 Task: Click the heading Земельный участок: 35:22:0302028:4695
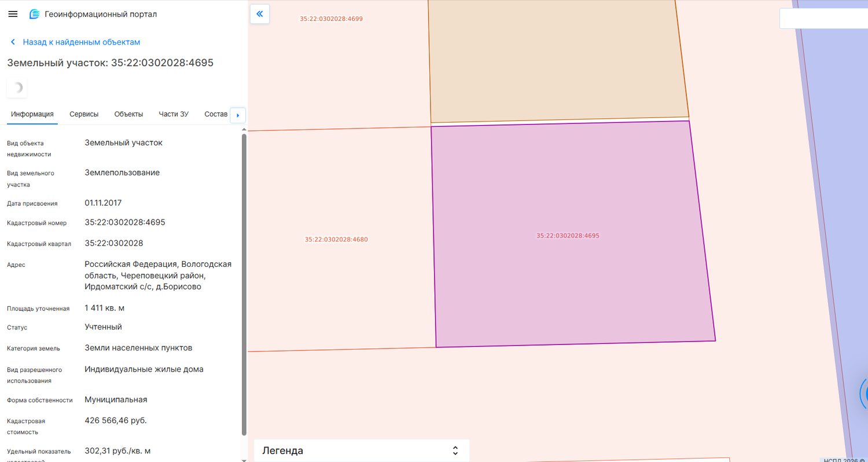pyautogui.click(x=110, y=63)
